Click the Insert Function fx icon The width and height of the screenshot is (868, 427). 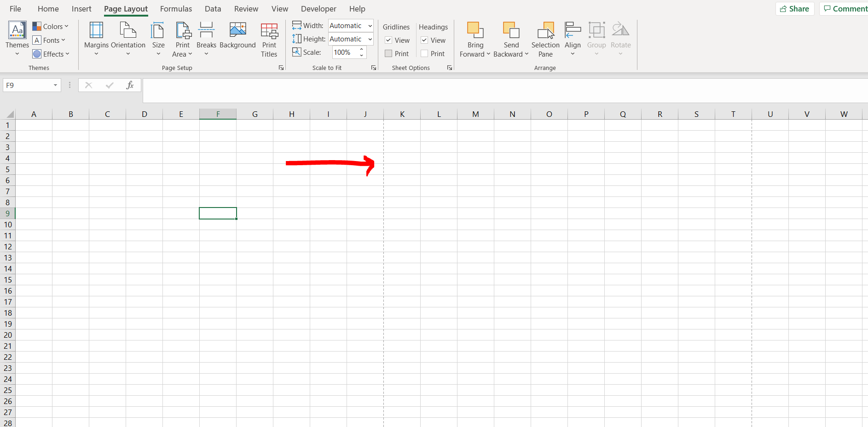point(130,85)
